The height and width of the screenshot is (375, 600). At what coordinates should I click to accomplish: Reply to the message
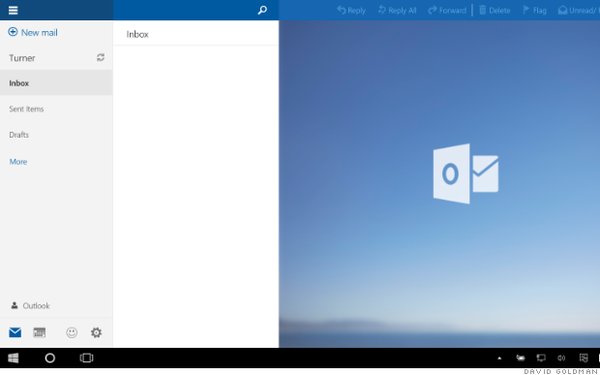[x=351, y=10]
